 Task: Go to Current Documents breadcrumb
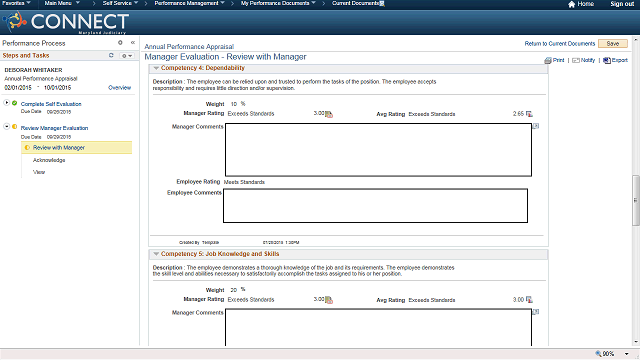[x=355, y=3]
